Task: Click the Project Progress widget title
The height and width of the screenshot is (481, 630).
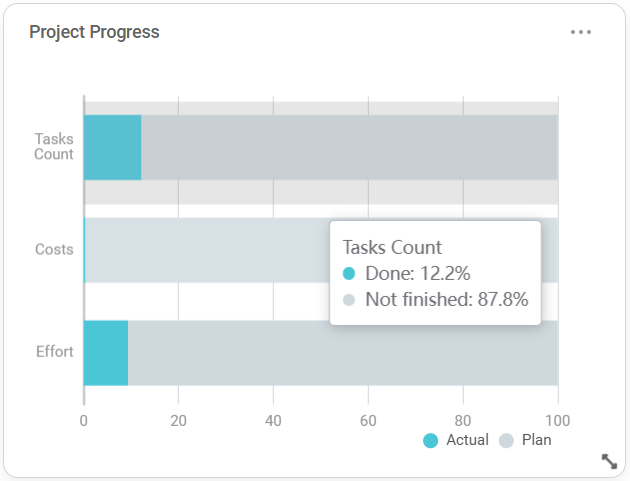Action: coord(94,32)
